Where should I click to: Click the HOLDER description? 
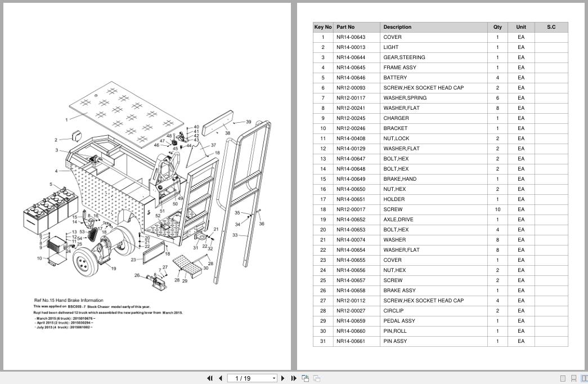click(x=394, y=199)
